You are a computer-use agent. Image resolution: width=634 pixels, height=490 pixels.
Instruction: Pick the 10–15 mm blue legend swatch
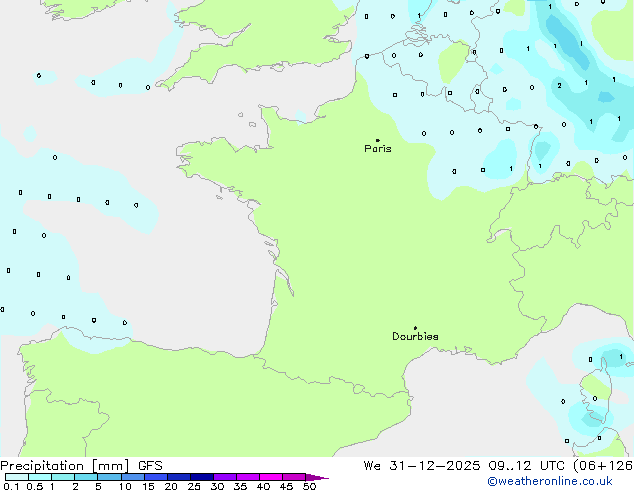pyautogui.click(x=133, y=477)
